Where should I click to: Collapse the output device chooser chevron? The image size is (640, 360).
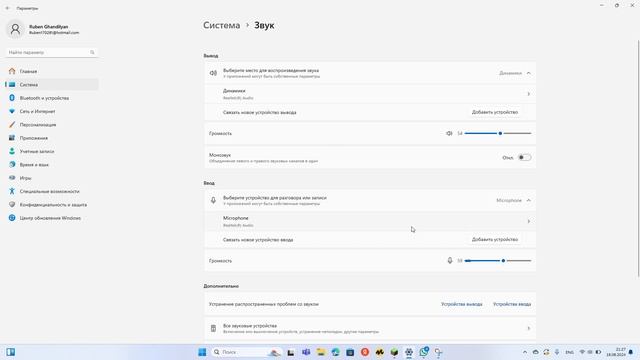[529, 73]
